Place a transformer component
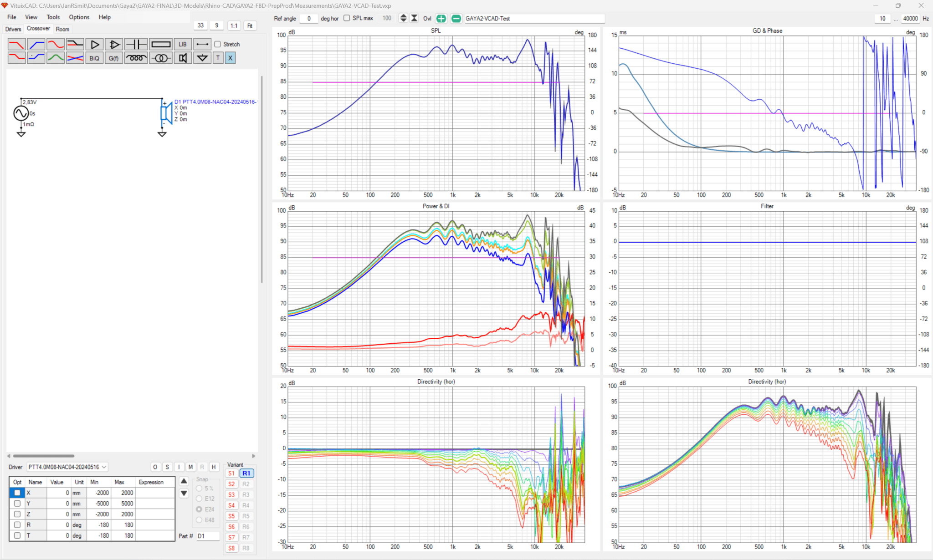This screenshot has height=560, width=933. pyautogui.click(x=161, y=58)
